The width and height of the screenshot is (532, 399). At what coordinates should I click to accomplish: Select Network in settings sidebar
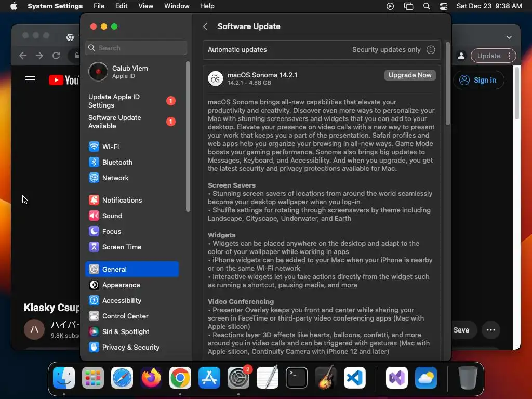(x=131, y=178)
